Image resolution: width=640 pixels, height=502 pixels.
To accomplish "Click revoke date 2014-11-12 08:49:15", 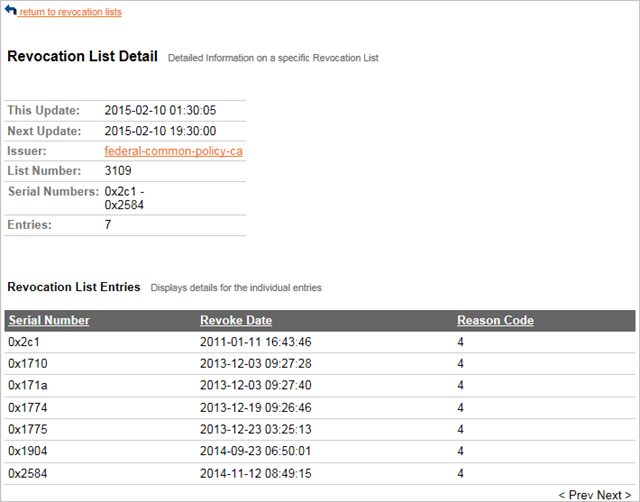I will pos(255,474).
